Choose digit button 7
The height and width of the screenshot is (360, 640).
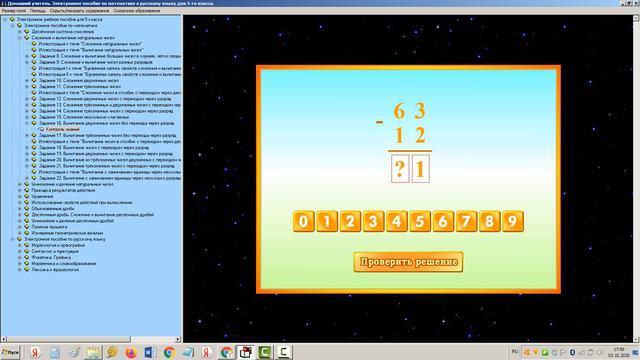(x=466, y=221)
